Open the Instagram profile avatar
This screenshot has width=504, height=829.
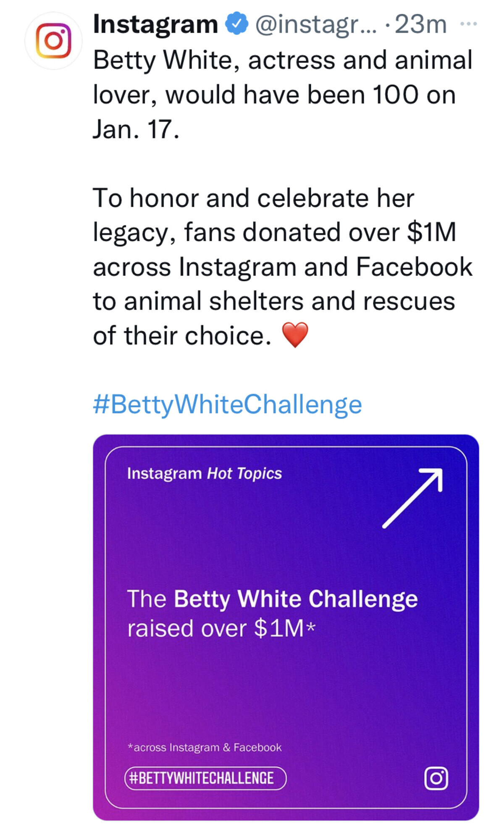click(x=53, y=41)
